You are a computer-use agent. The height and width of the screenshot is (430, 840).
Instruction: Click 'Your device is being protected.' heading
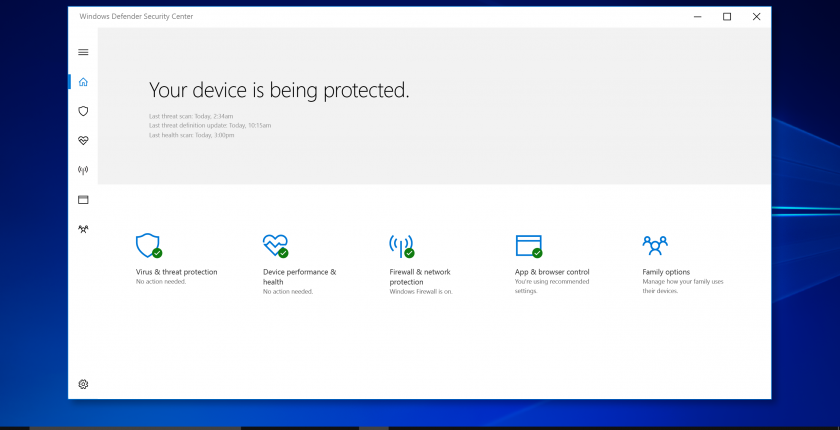pos(279,90)
